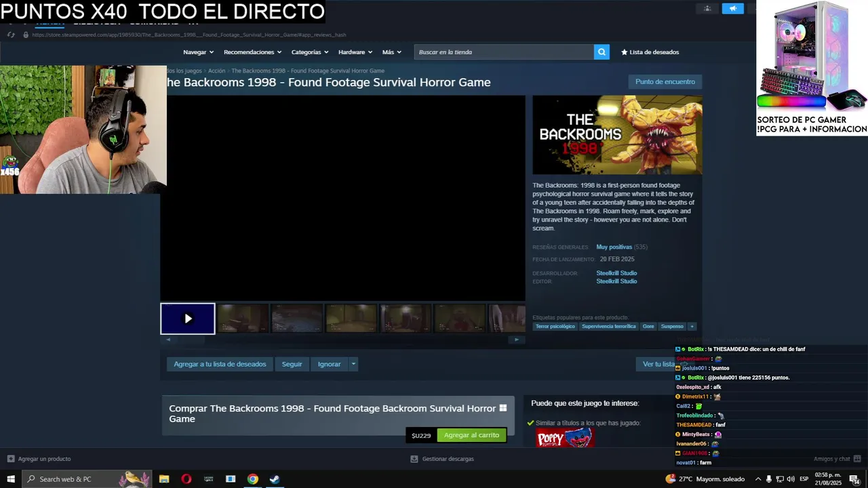Open Chrome from taskbar
Screen dimensions: 868x488
click(x=252, y=479)
